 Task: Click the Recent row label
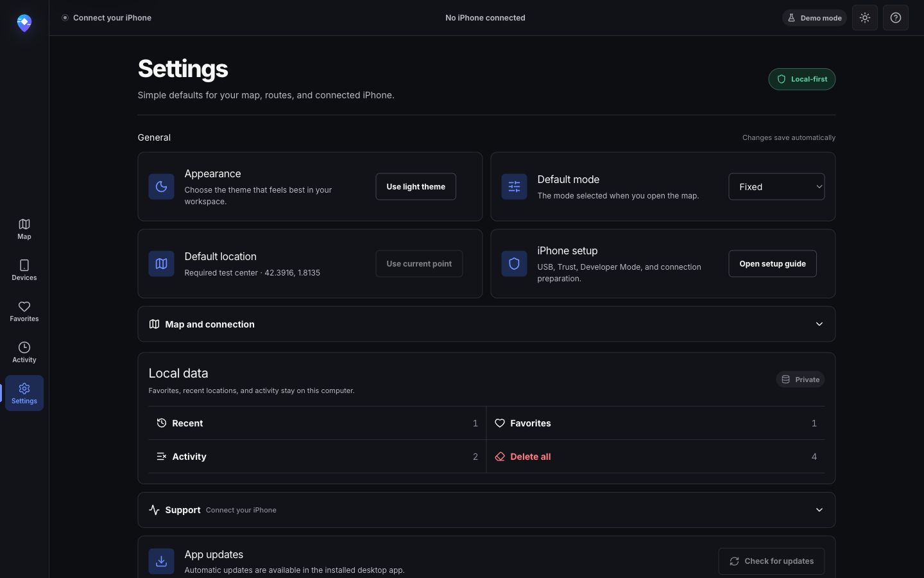click(x=187, y=423)
